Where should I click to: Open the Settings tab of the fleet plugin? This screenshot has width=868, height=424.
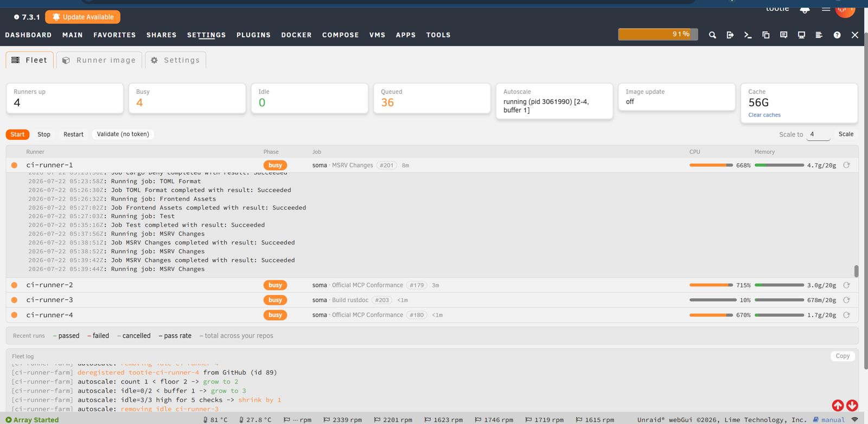[x=175, y=60]
